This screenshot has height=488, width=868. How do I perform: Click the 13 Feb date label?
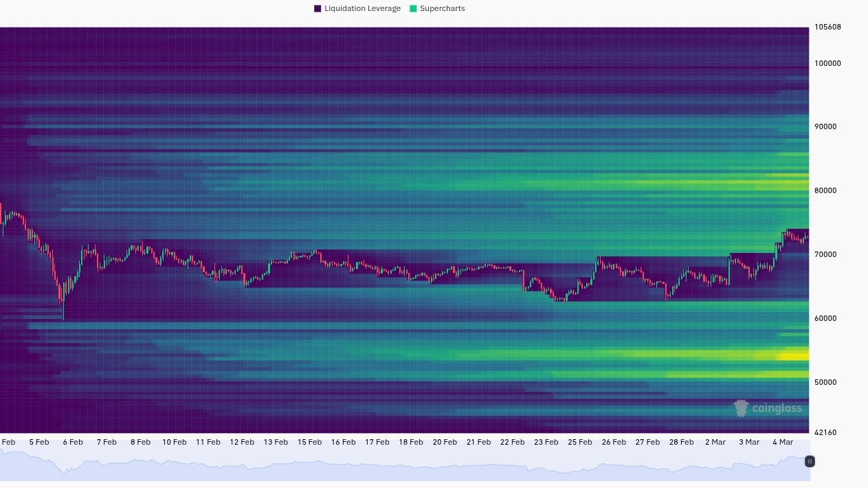276,442
